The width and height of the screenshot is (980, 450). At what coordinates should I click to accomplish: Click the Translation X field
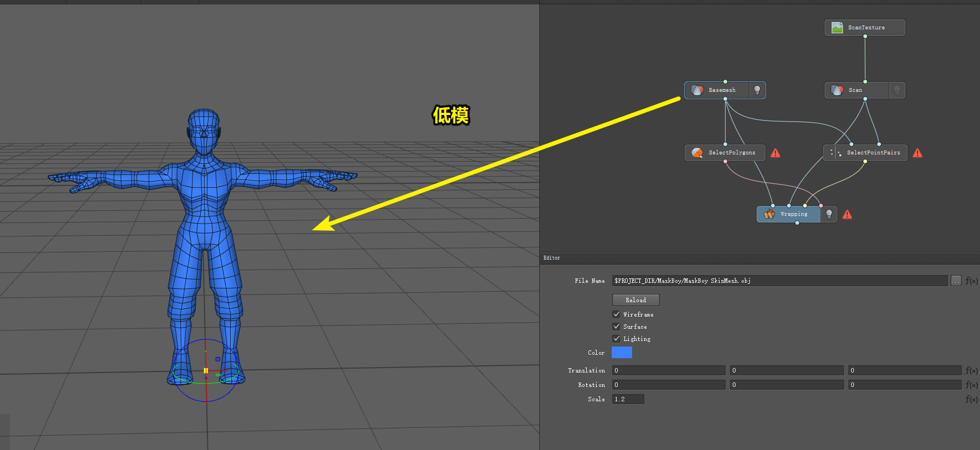[669, 370]
